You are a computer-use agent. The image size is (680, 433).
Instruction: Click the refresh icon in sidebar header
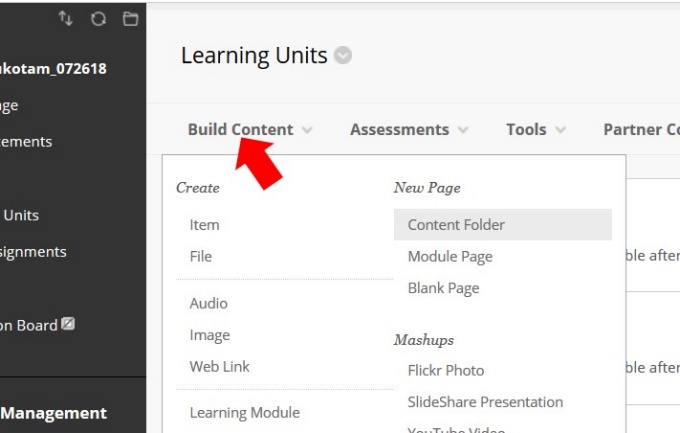click(98, 19)
